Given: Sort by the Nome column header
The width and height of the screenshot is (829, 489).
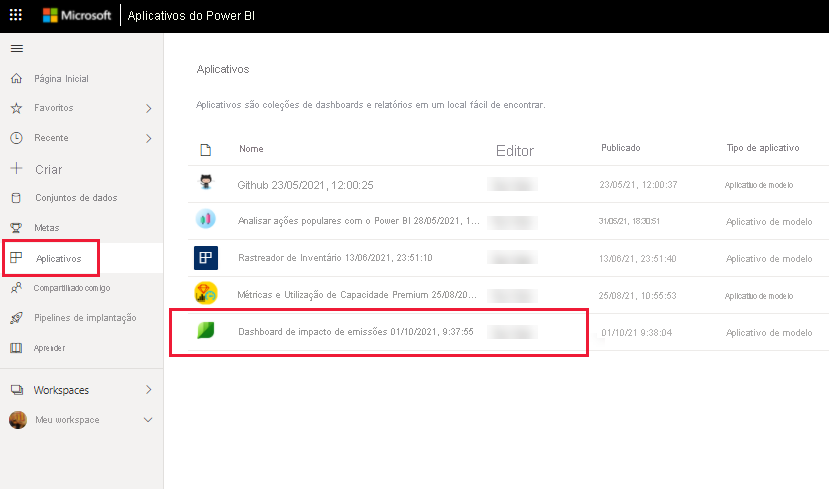Looking at the screenshot, I should [x=251, y=149].
